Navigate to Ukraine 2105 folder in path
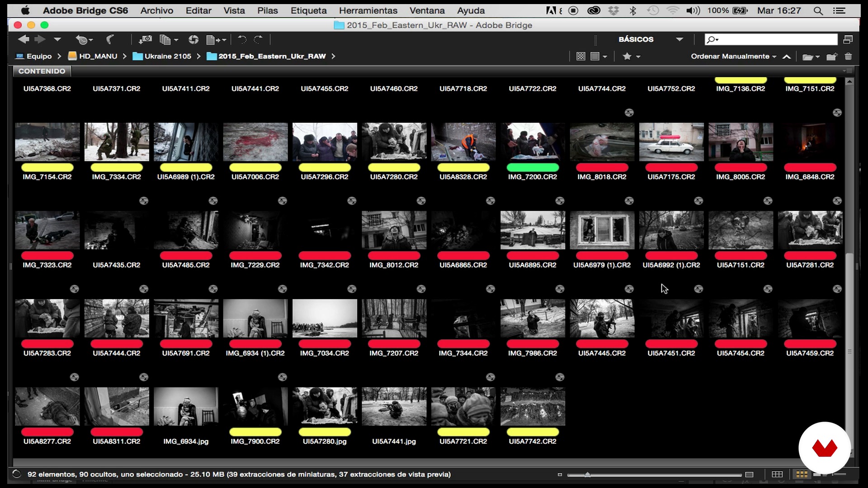The width and height of the screenshot is (868, 488). click(x=162, y=56)
